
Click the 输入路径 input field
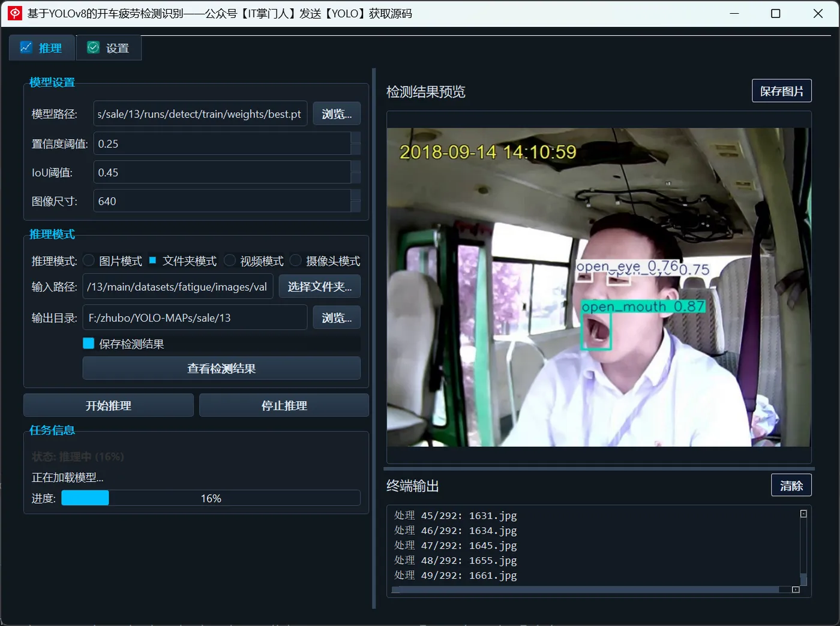point(178,287)
